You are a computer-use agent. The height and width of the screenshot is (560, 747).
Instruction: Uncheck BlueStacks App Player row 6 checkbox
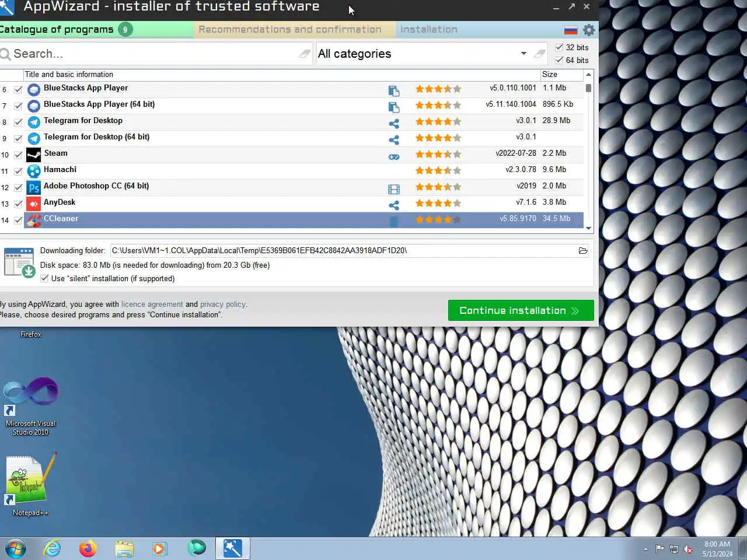[x=18, y=90]
